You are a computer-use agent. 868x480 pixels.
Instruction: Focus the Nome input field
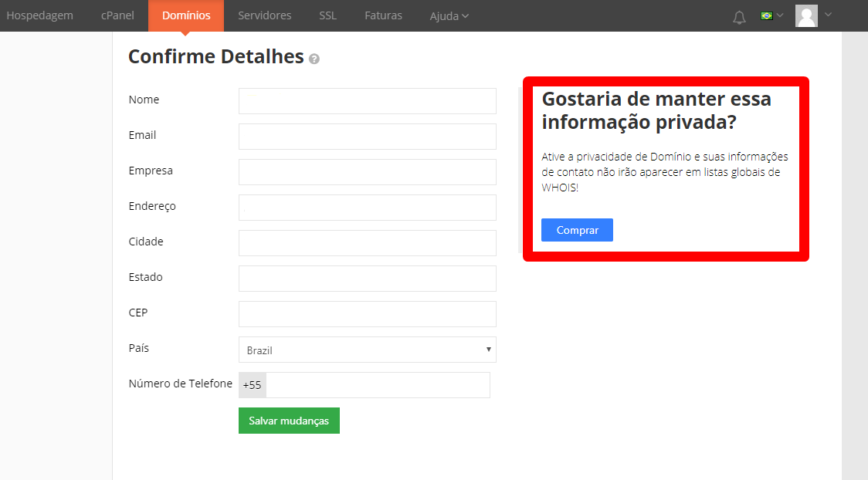(x=367, y=101)
